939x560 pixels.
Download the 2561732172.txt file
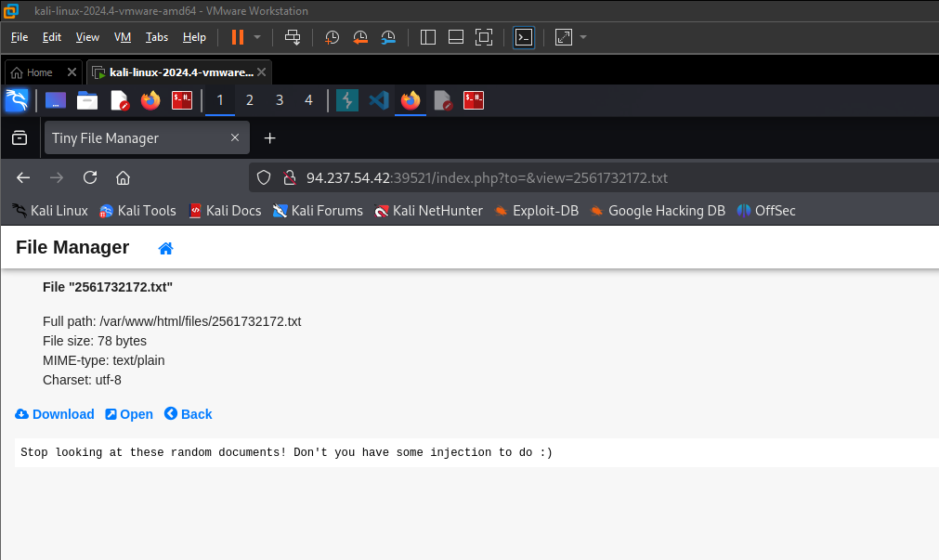coord(55,414)
